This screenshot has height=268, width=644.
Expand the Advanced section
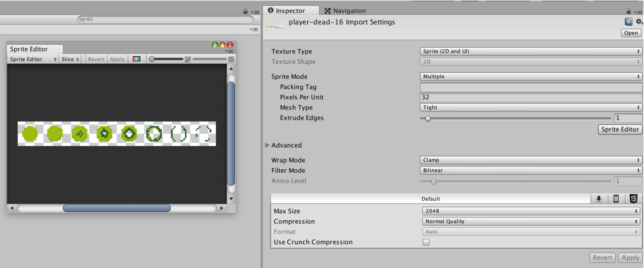(268, 145)
